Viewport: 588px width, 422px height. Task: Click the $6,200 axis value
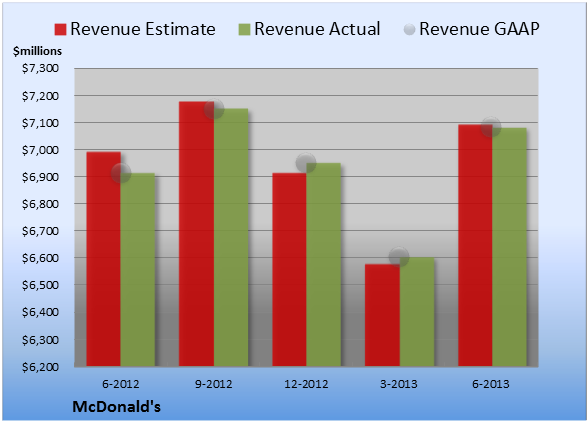tap(40, 367)
